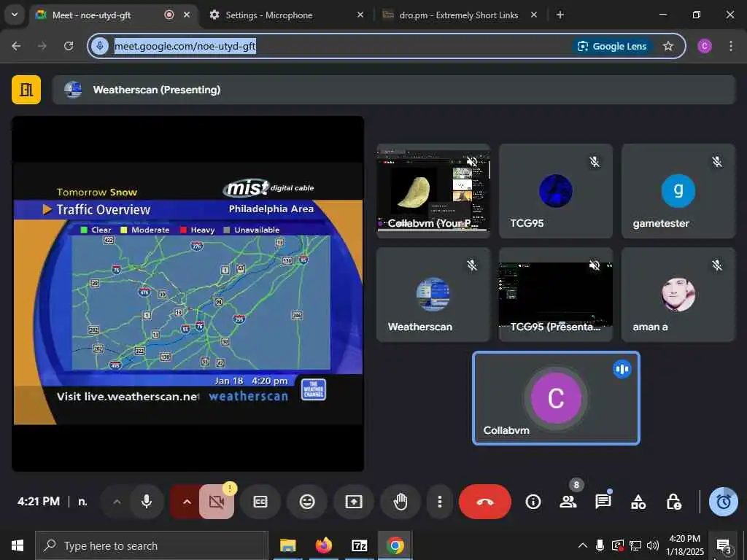
Task: Expand video settings chevron beside camera
Action: pos(186,502)
